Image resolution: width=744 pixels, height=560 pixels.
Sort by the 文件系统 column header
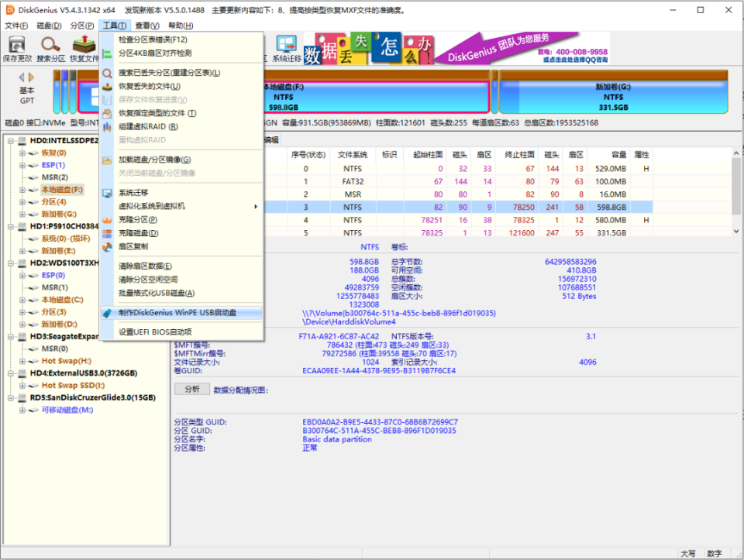(353, 155)
